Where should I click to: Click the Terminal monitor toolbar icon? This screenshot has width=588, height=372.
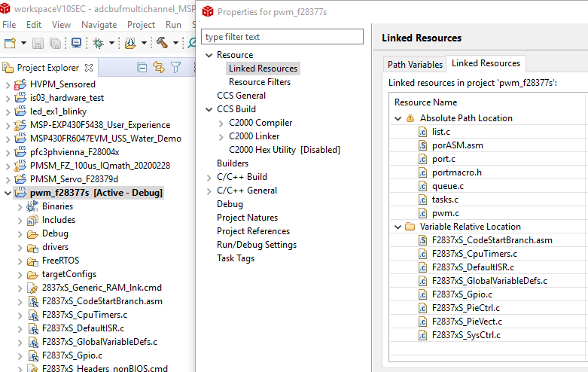pos(76,44)
